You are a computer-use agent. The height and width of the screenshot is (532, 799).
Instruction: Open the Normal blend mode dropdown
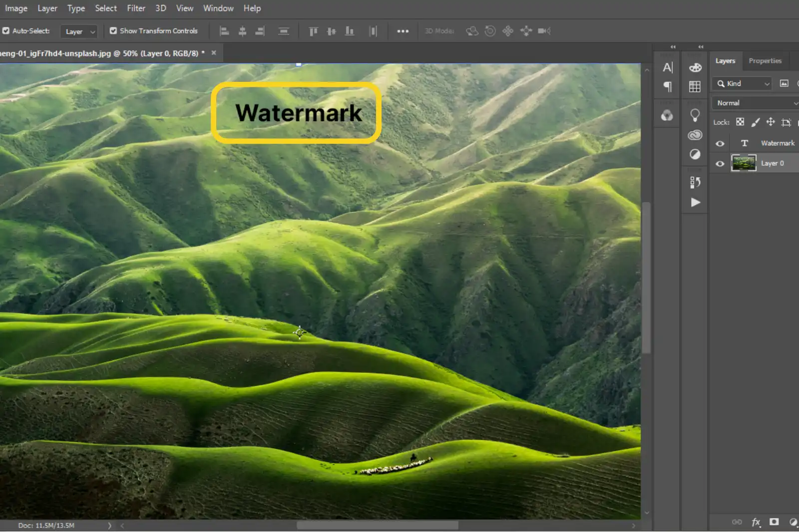pyautogui.click(x=754, y=103)
